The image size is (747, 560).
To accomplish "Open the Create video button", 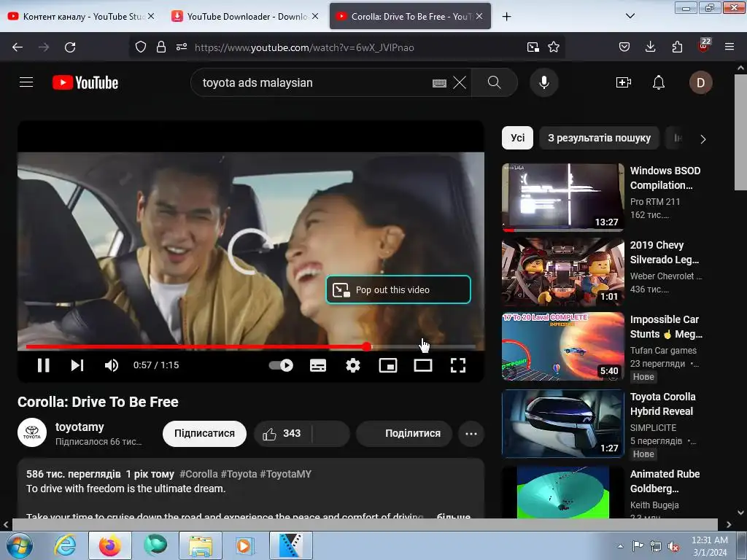I will (624, 82).
